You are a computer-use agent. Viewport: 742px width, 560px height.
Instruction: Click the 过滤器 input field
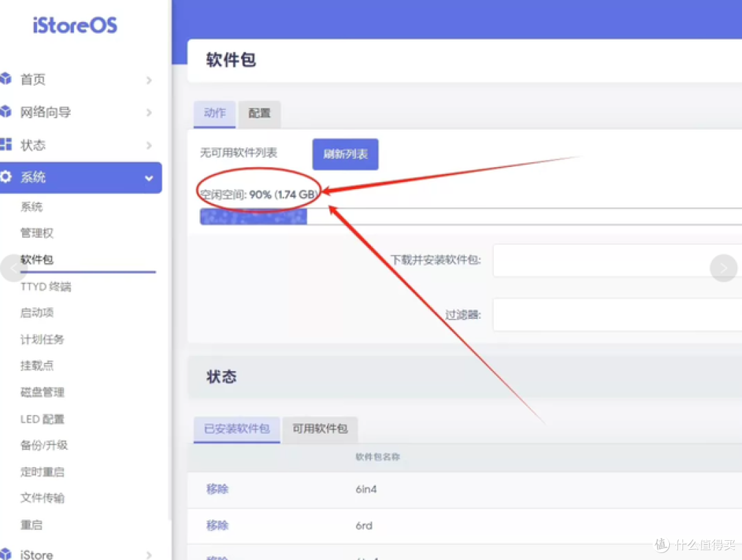pyautogui.click(x=618, y=315)
